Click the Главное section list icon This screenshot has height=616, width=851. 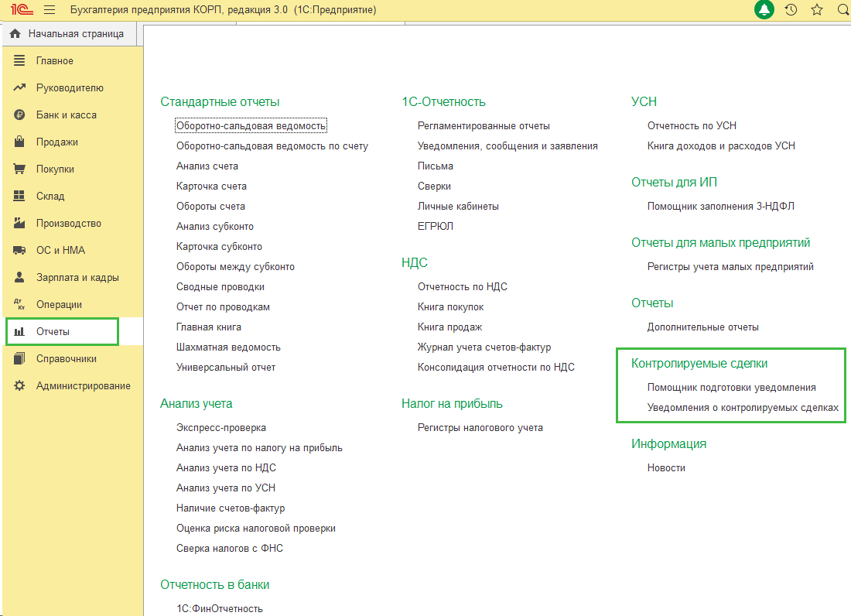(x=19, y=61)
